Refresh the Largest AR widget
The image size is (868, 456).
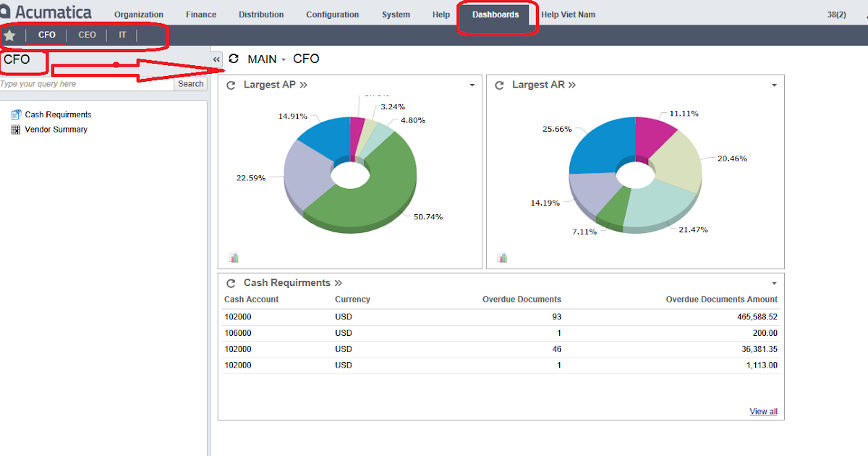point(499,84)
